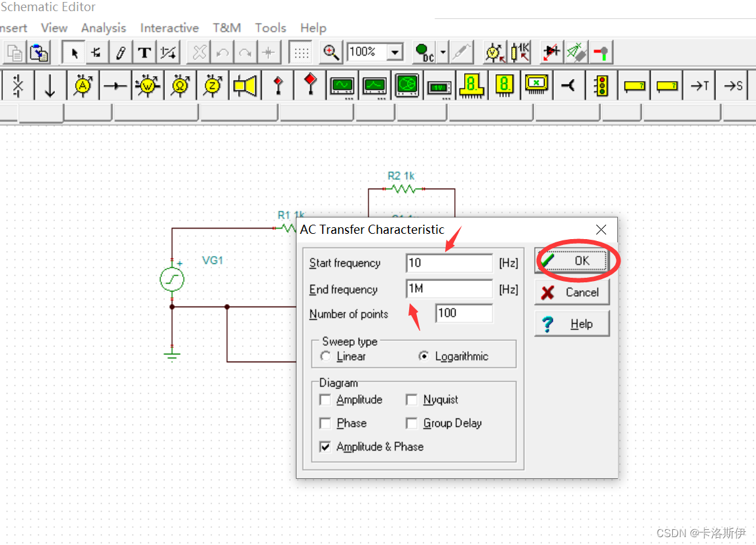The image size is (756, 545).
Task: Click the magnifier zoom icon
Action: (x=331, y=52)
